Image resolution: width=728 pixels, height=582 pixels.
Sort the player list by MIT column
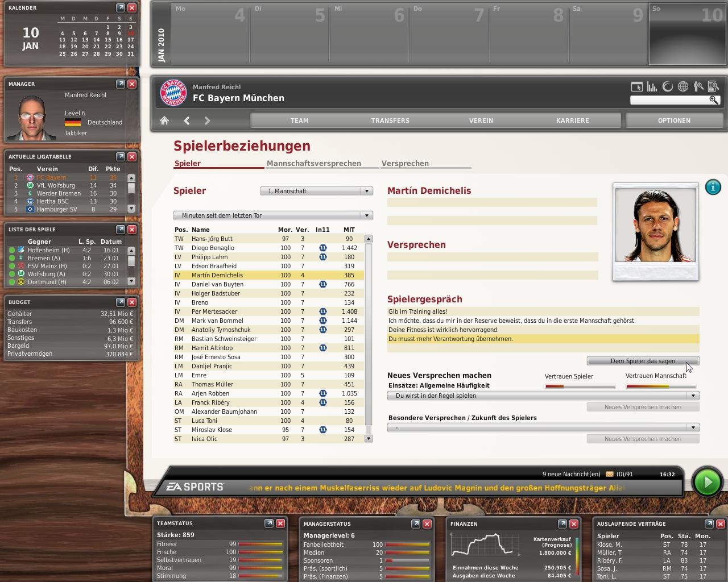(349, 230)
